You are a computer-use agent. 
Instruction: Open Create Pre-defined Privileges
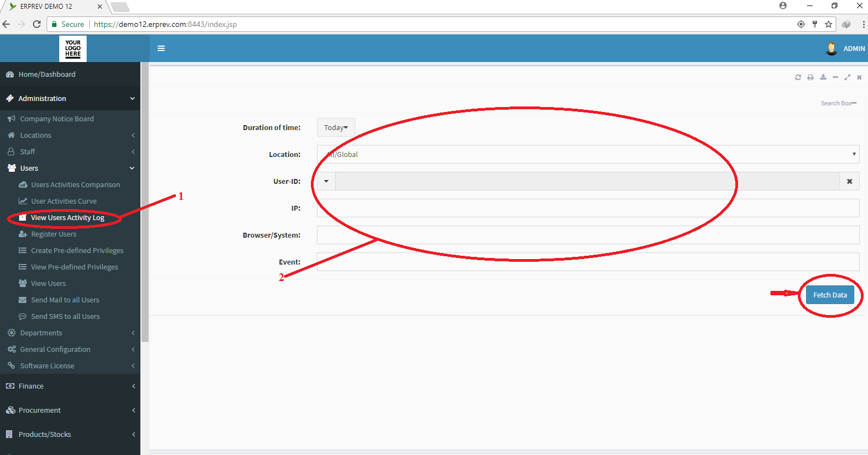(x=77, y=250)
